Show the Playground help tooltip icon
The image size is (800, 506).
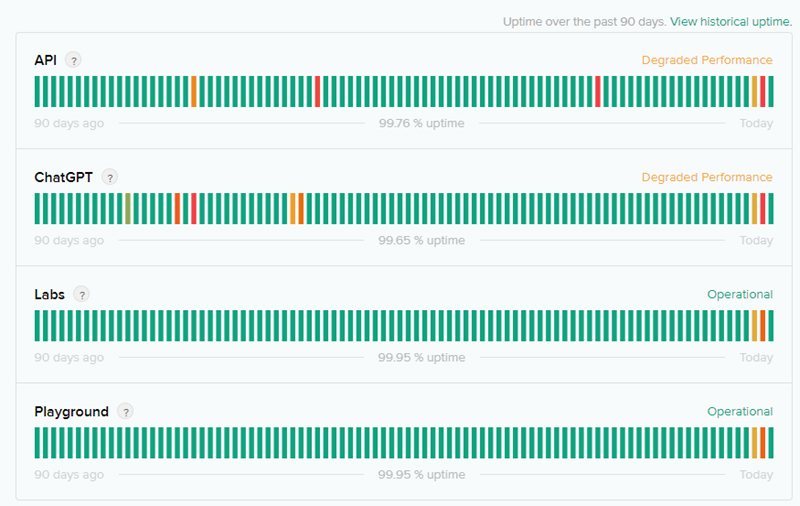coord(125,411)
